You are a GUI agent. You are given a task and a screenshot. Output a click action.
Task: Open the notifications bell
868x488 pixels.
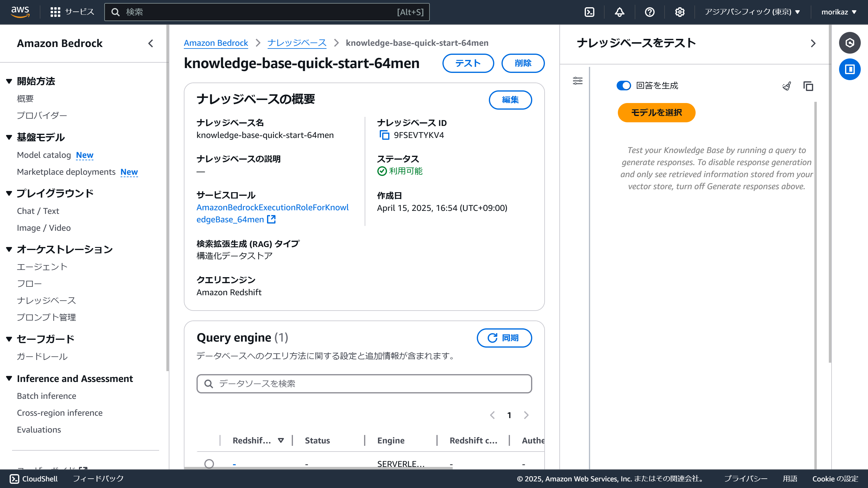[x=619, y=12]
